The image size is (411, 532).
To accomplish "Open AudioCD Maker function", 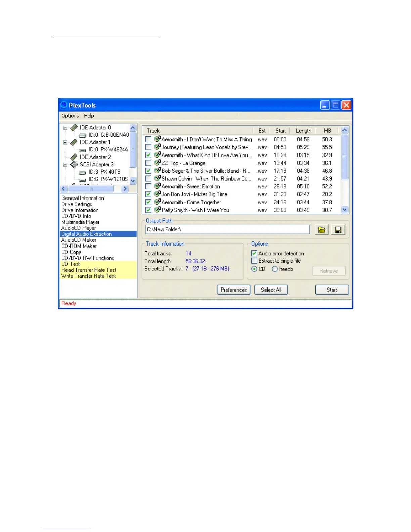I will [79, 240].
